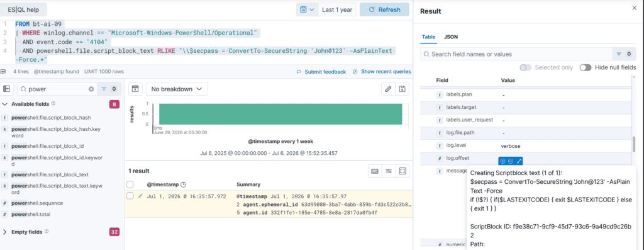
Task: Open the calendar quick date menu
Action: click(307, 9)
